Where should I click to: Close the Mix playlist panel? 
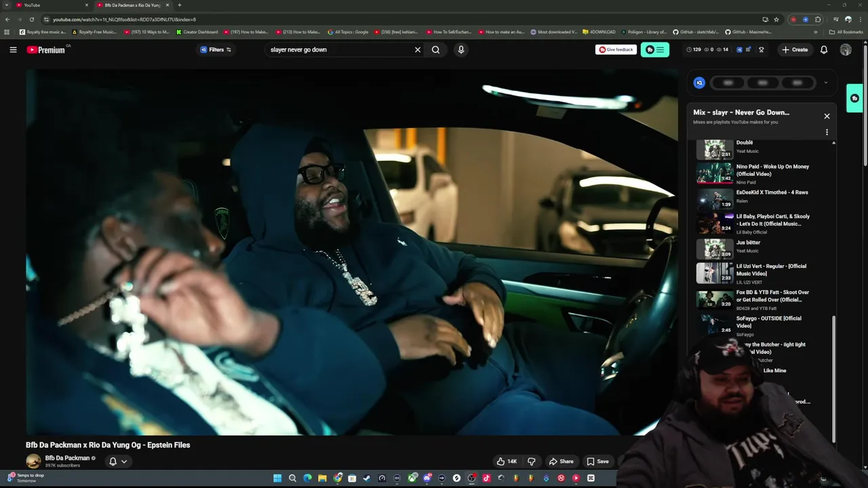click(x=827, y=116)
